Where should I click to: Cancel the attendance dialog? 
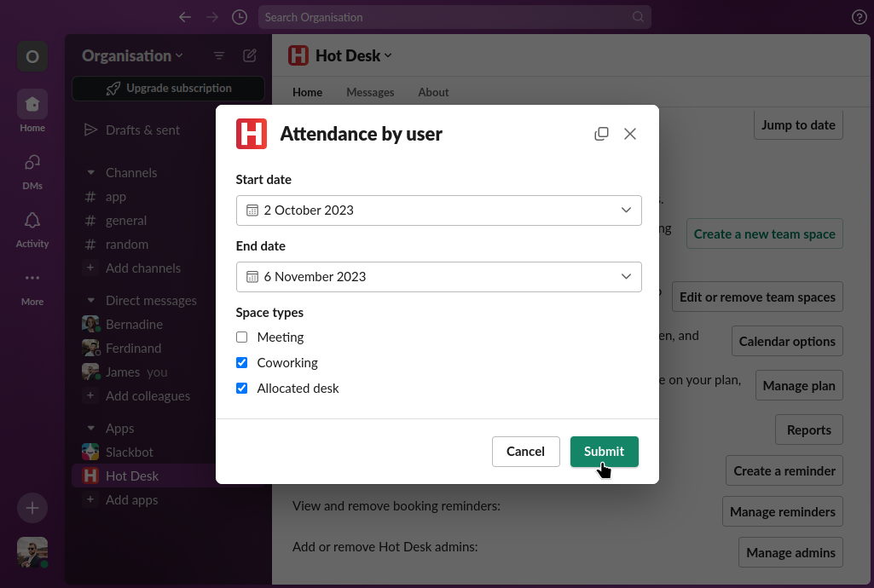click(525, 452)
